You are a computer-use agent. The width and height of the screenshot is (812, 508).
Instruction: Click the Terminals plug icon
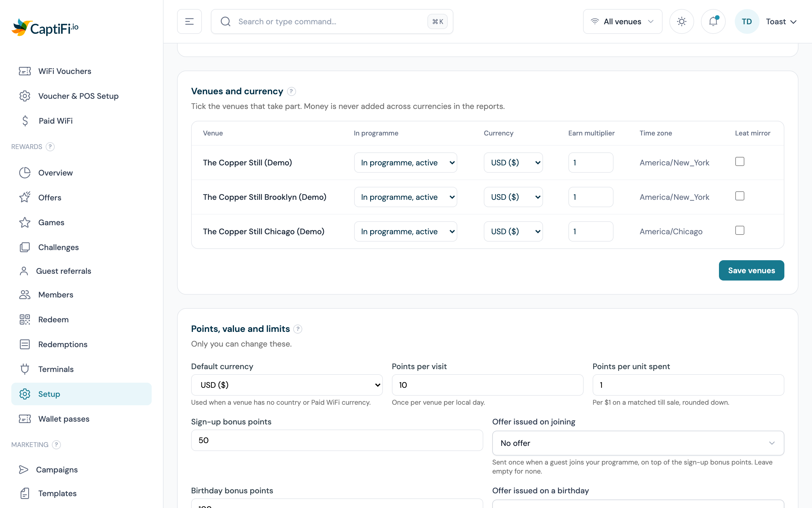25,369
